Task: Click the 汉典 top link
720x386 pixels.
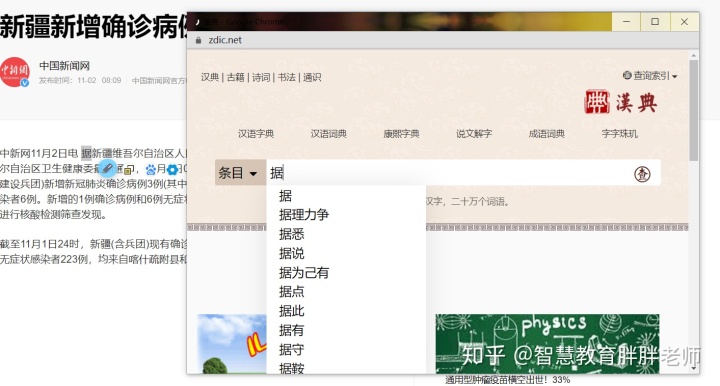Action: point(210,77)
